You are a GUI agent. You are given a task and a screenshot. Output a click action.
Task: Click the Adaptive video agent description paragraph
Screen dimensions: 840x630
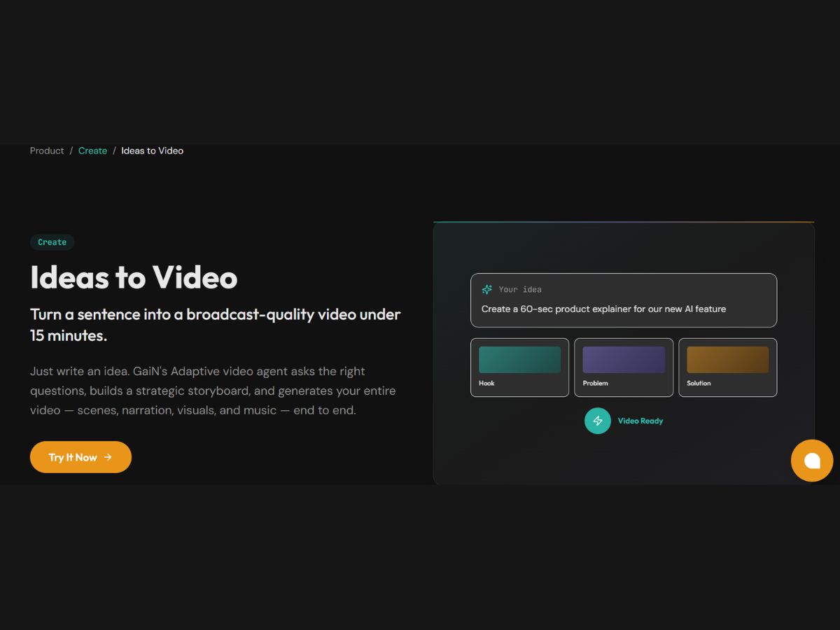pyautogui.click(x=213, y=391)
